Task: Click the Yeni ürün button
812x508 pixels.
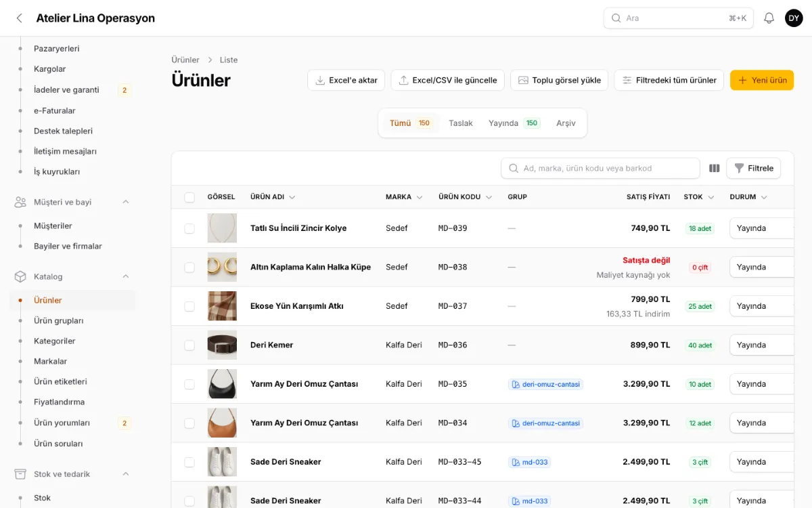Action: 762,80
